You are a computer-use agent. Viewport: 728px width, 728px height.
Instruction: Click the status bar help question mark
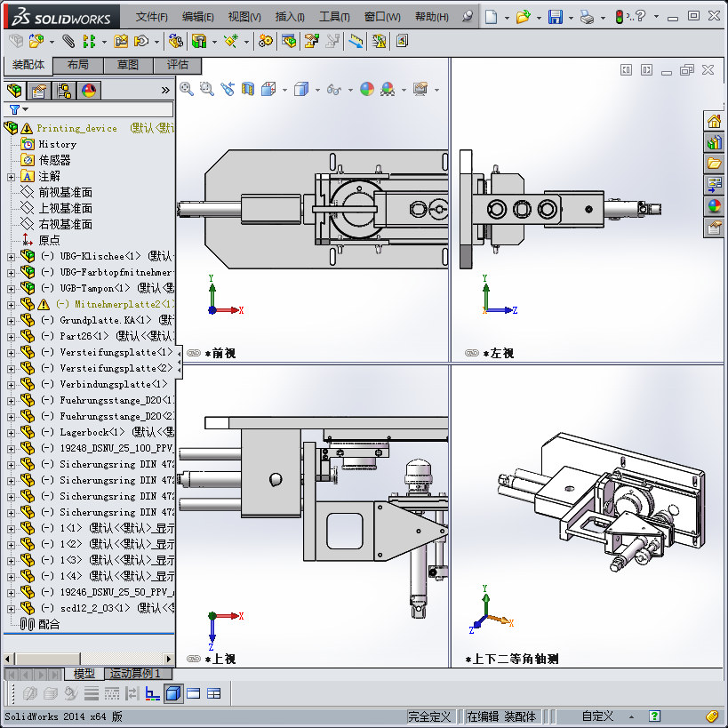tap(654, 716)
